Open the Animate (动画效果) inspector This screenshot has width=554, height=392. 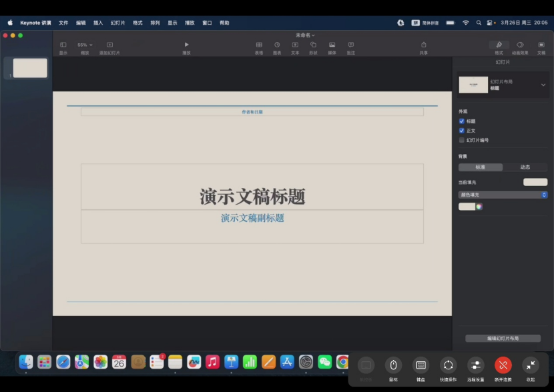[x=520, y=45]
